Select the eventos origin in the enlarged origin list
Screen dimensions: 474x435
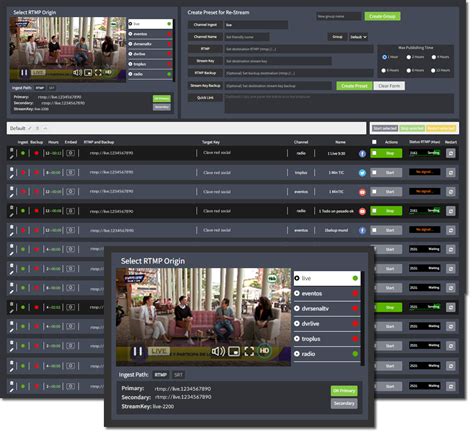pos(327,294)
